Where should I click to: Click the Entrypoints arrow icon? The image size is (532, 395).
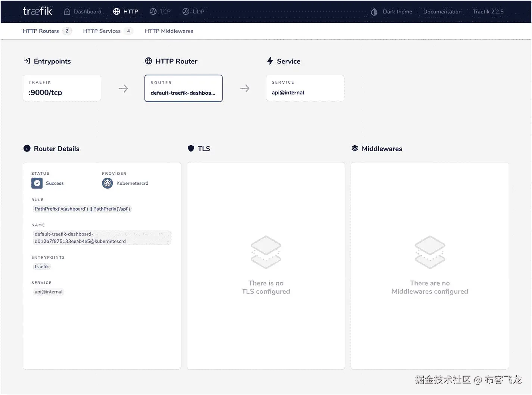tap(27, 61)
